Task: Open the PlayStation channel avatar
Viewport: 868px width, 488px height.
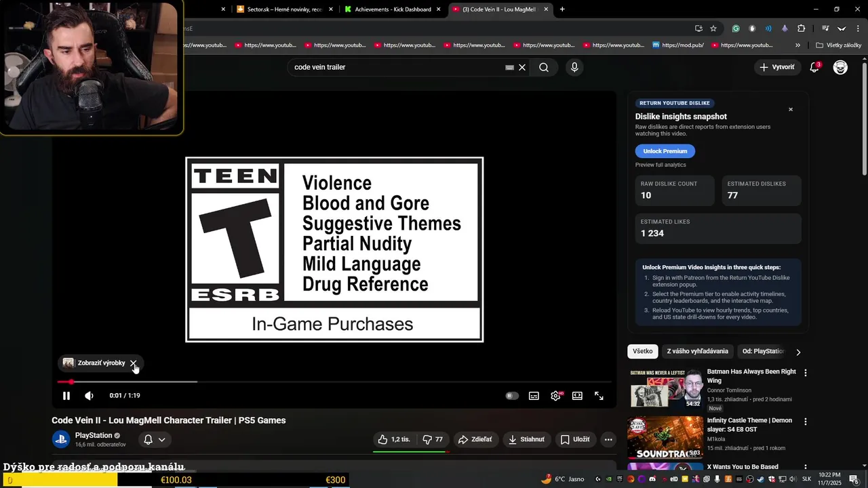Action: coord(61,439)
